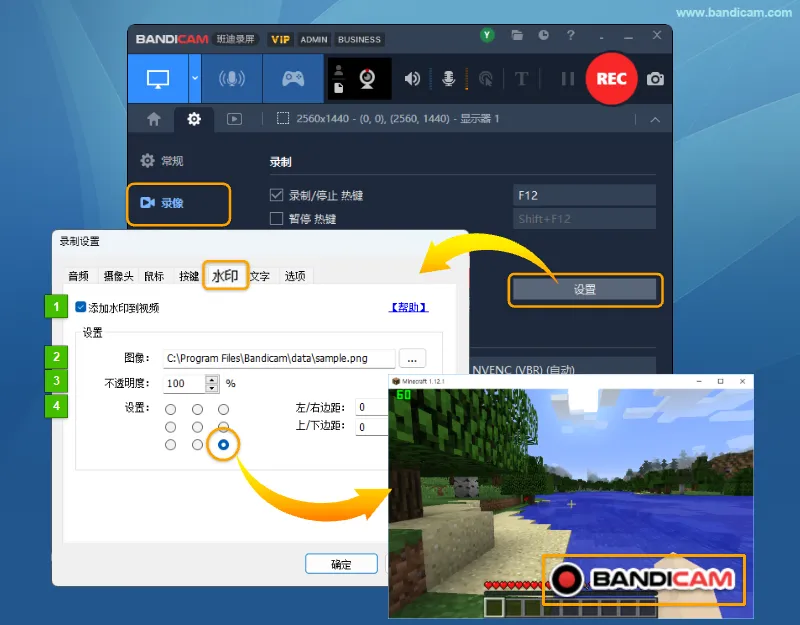The width and height of the screenshot is (800, 625).
Task: Switch to 摄像头 tab
Action: (118, 276)
